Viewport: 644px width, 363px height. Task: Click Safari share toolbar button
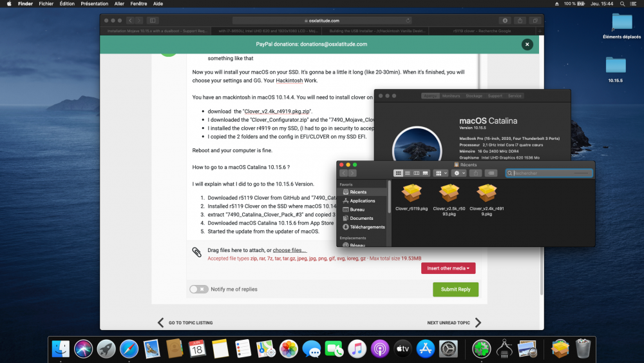click(520, 21)
